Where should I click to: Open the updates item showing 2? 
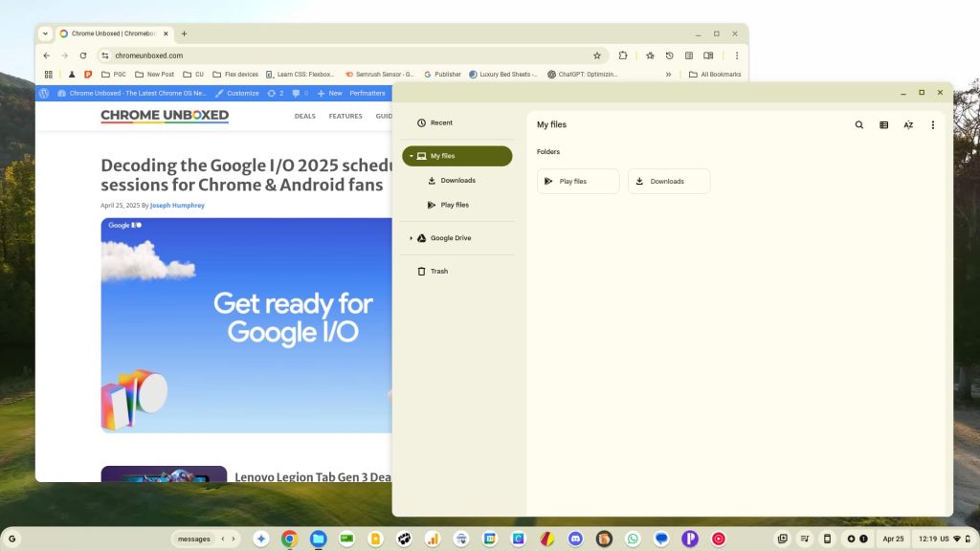(x=276, y=93)
